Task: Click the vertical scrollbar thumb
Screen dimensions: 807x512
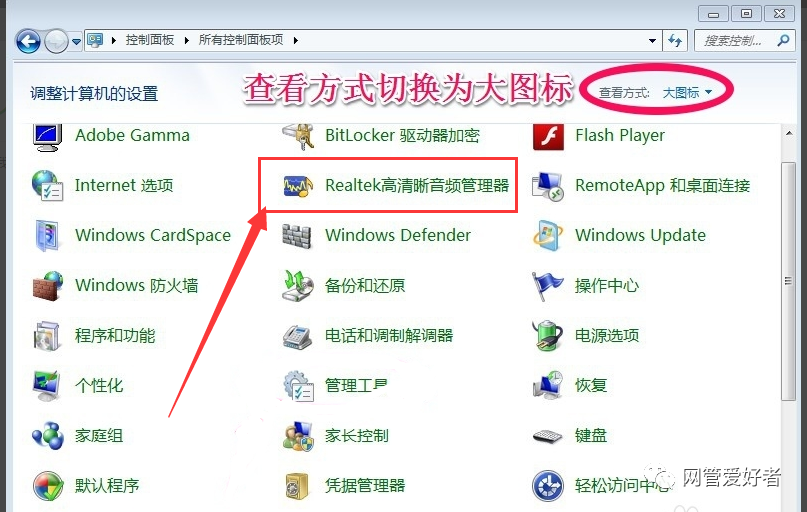Action: 788,281
